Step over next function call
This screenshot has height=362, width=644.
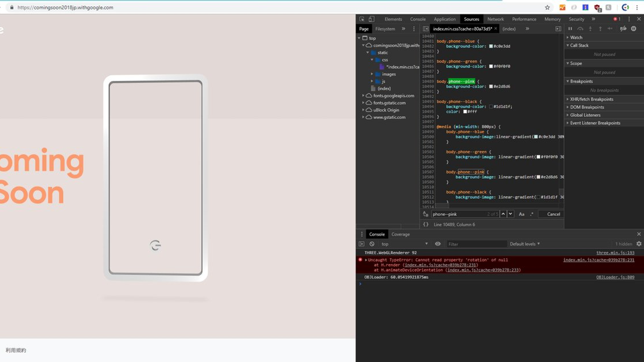pos(580,29)
